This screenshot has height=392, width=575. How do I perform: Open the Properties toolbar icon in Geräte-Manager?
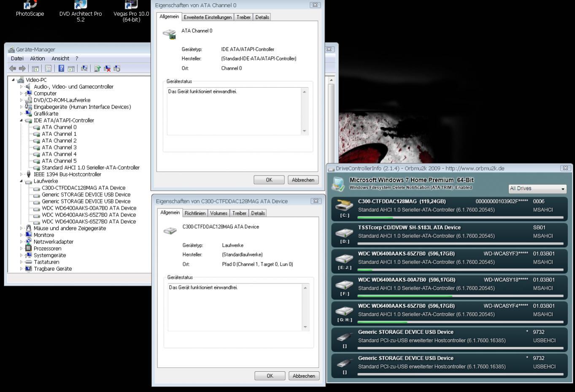pyautogui.click(x=48, y=68)
